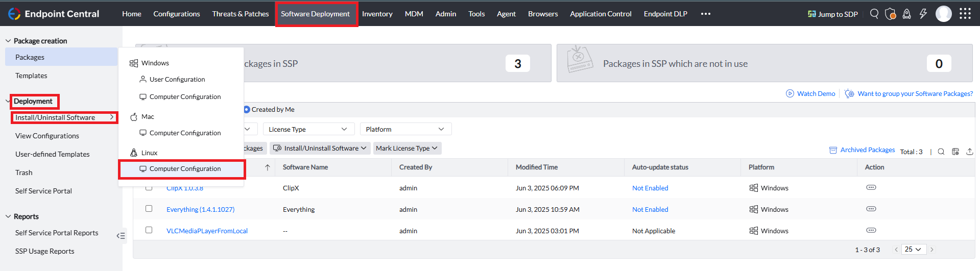This screenshot has height=271, width=980.
Task: Collapse the left sidebar panel
Action: [121, 236]
